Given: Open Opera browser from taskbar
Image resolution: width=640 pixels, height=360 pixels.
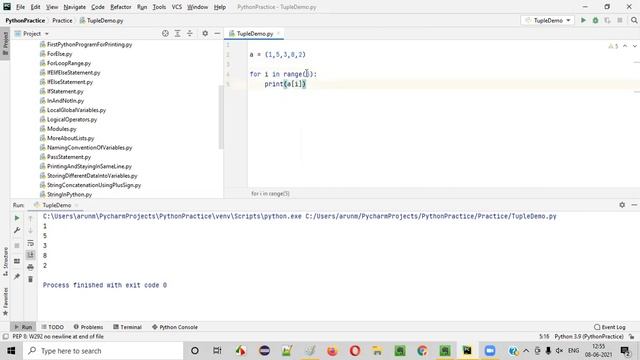Looking at the screenshot, I should coord(355,351).
